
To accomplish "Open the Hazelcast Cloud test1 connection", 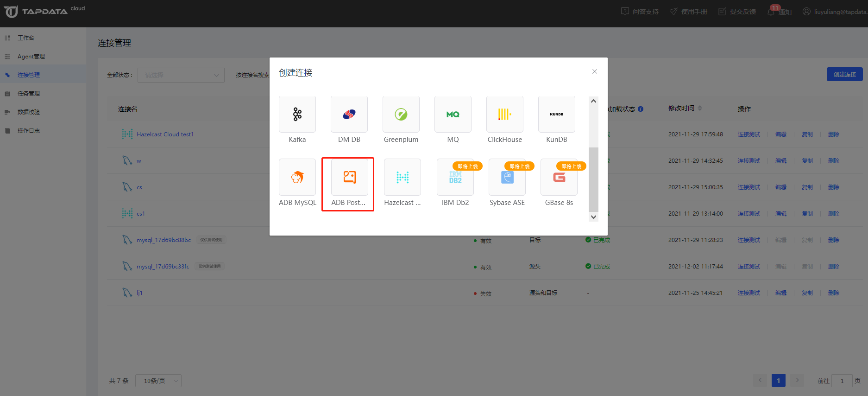I will pos(165,134).
